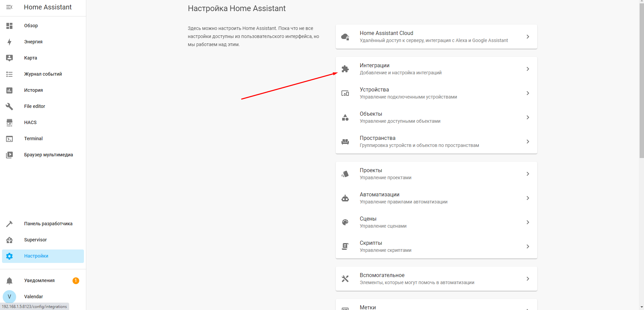
Task: Open Объекты via its right chevron
Action: pos(528,117)
